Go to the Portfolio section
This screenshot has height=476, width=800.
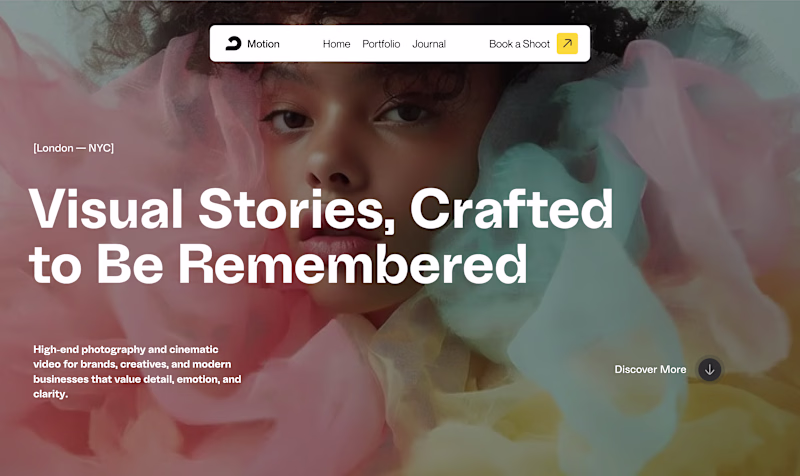tap(381, 44)
